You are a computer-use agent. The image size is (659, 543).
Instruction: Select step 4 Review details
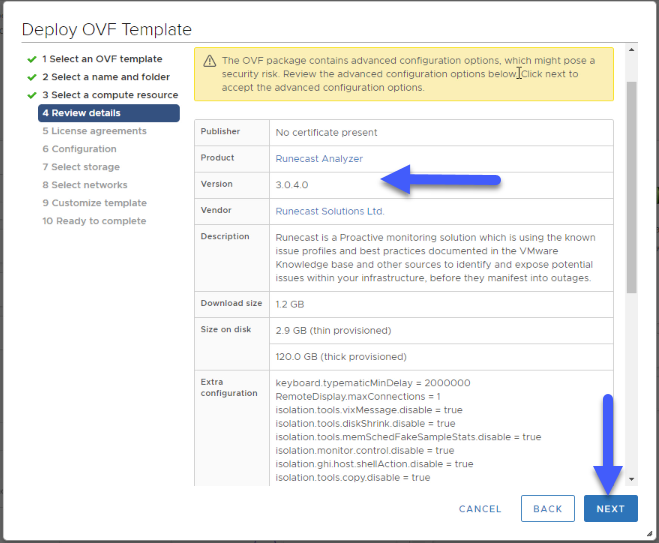click(x=109, y=113)
